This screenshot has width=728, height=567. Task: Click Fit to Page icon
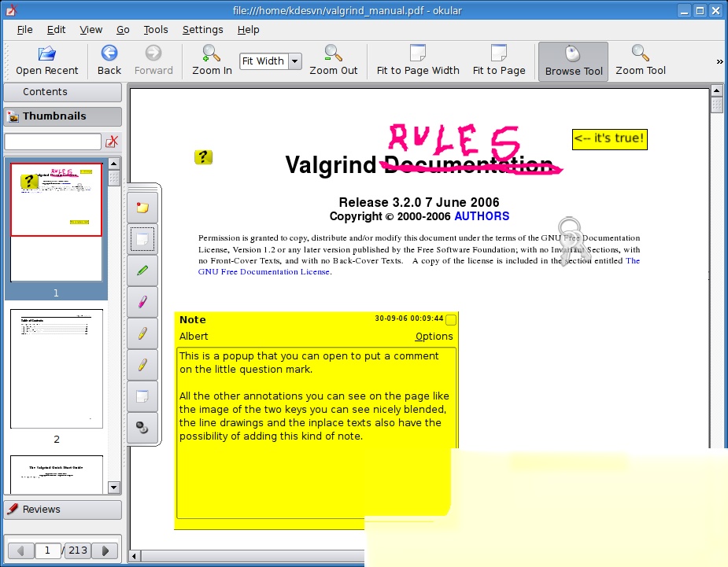(499, 53)
